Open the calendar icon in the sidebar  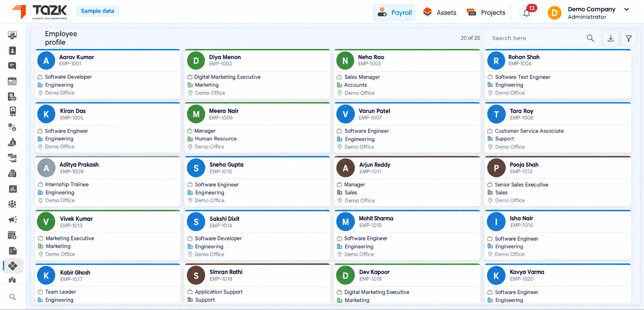pyautogui.click(x=12, y=81)
